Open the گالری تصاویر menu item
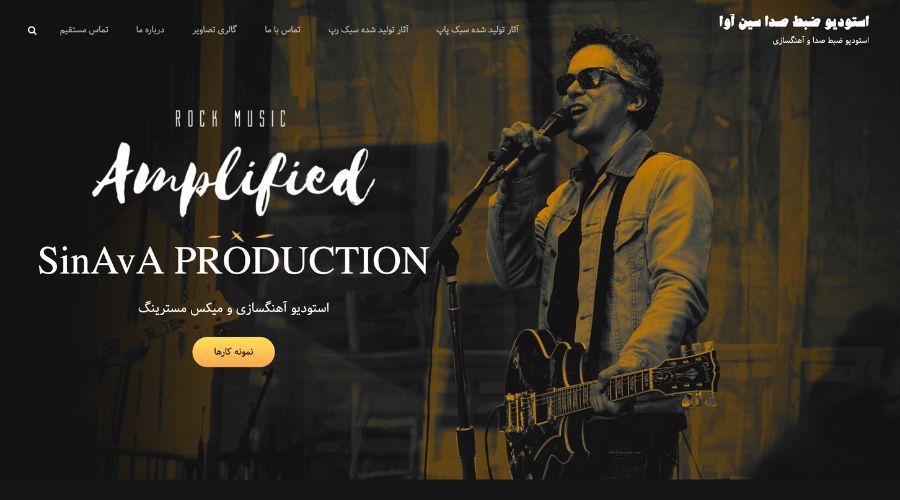 pos(215,29)
